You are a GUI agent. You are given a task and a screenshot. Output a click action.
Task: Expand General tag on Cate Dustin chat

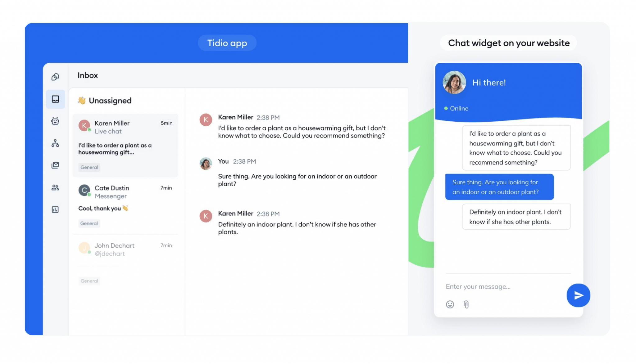coord(89,223)
